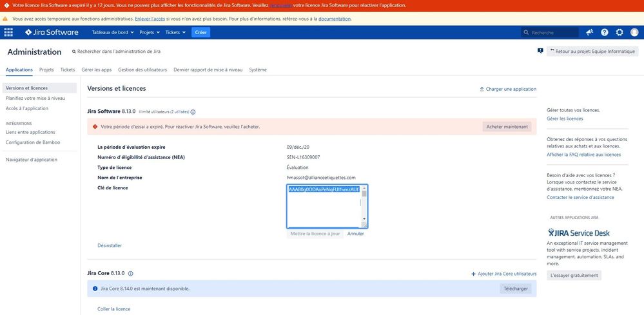Click the hmassot@allianceetiquettes.com value
644x315 pixels.
pos(321,178)
